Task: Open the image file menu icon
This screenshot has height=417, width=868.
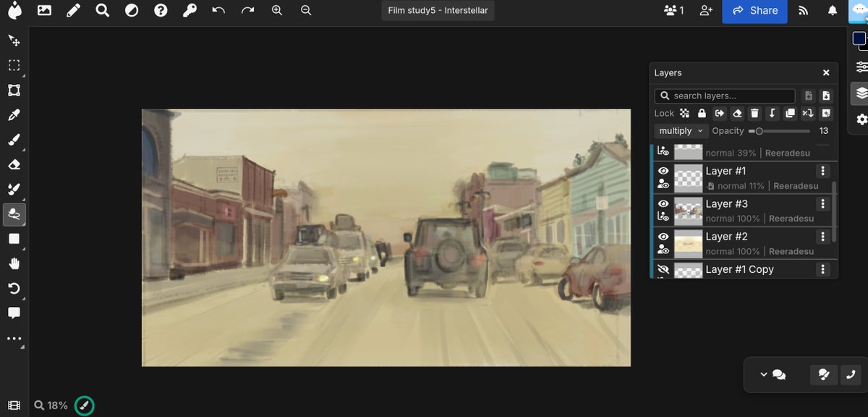Action: (x=44, y=11)
